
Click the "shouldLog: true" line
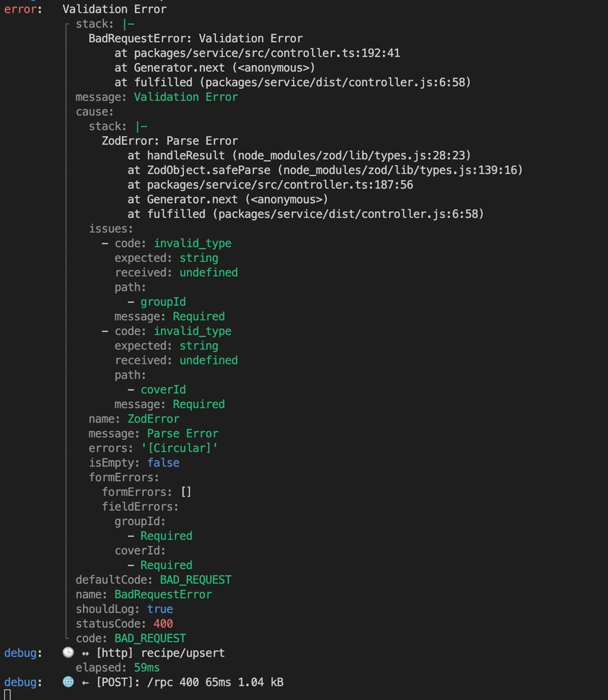pyautogui.click(x=124, y=609)
